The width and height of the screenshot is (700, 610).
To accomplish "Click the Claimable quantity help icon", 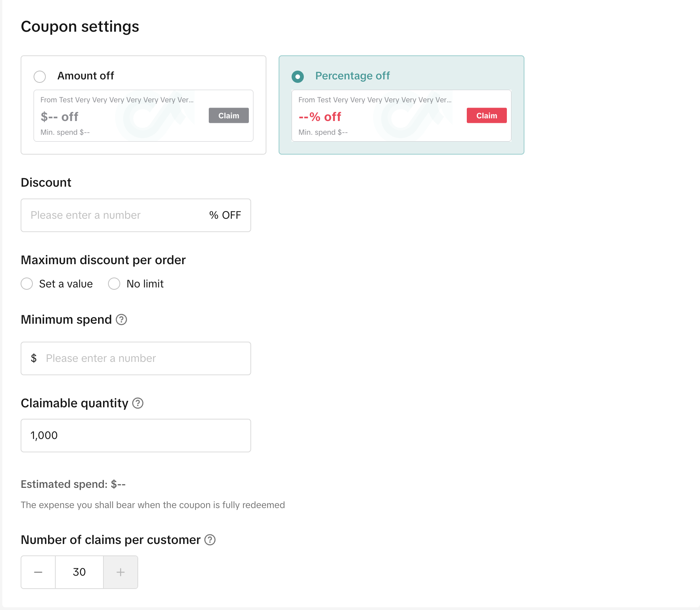I will click(138, 403).
